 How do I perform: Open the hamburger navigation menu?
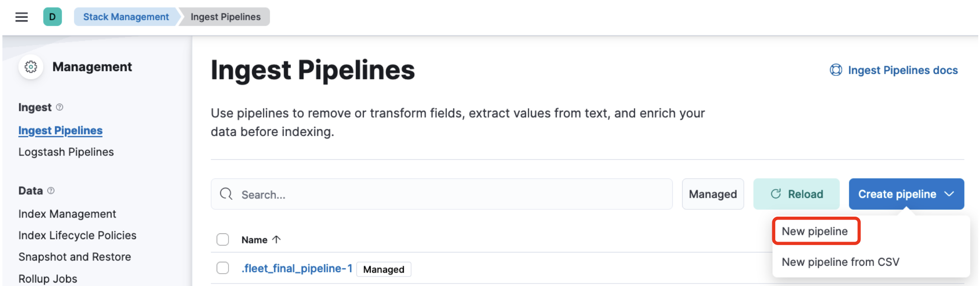coord(22,17)
